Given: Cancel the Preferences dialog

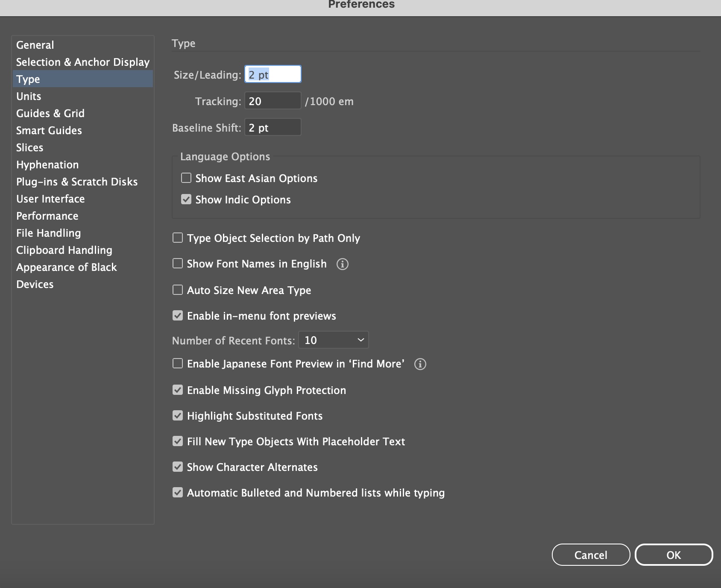Looking at the screenshot, I should tap(590, 555).
